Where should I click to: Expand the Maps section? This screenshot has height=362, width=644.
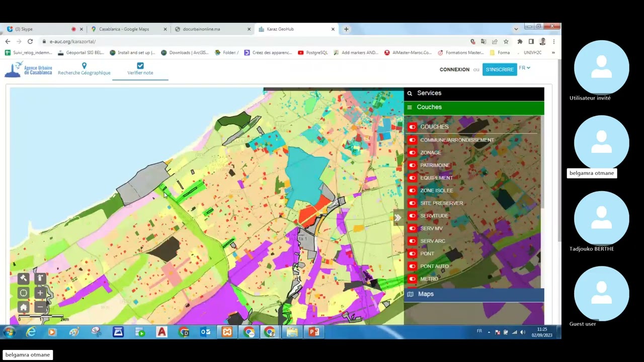(474, 294)
